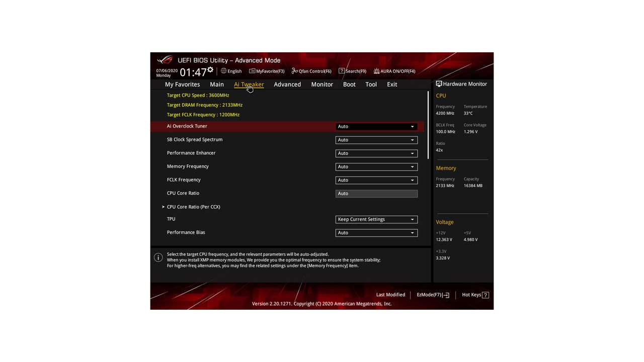Viewport: 644px width, 362px height.
Task: Open the FCLK Frequency dropdown
Action: pyautogui.click(x=376, y=180)
